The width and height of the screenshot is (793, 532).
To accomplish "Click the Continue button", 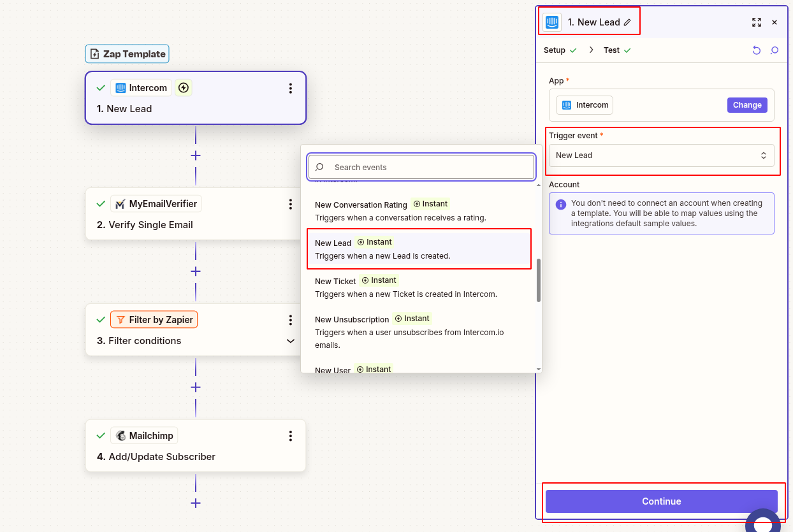I will point(661,501).
